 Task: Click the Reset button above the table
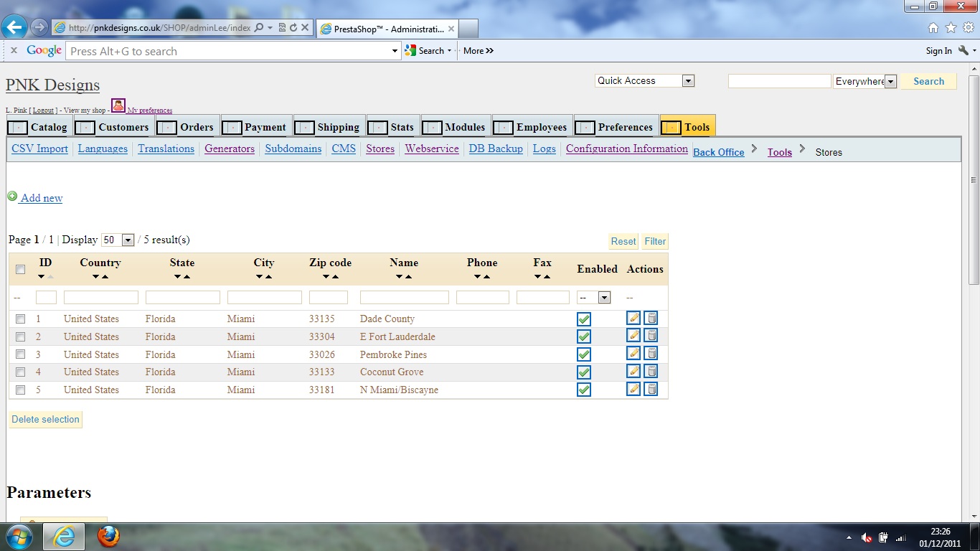(623, 241)
